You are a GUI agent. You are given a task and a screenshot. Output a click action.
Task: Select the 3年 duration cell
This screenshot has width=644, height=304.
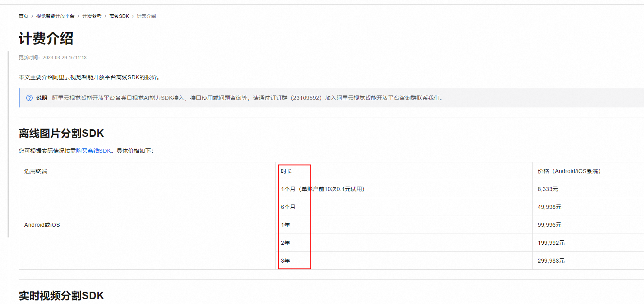pos(404,261)
